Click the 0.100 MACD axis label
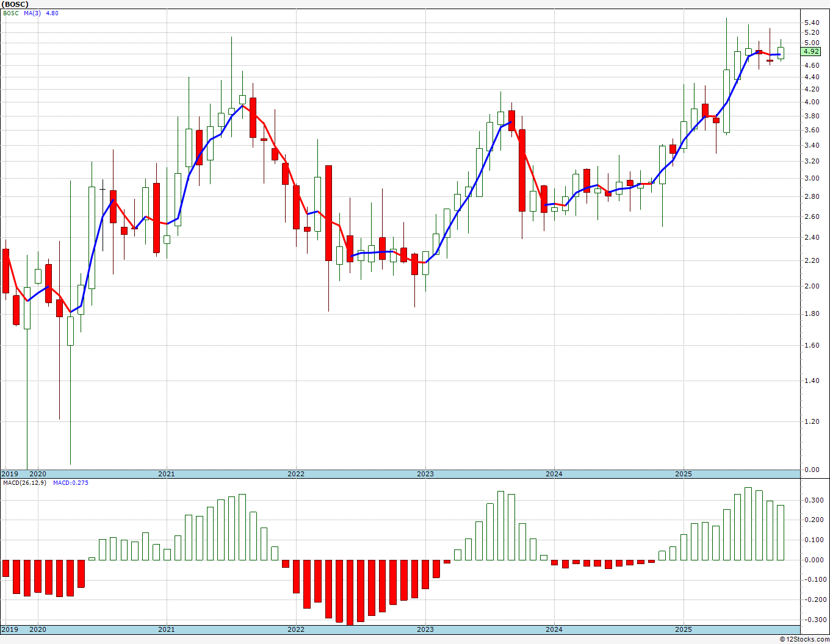Image resolution: width=830 pixels, height=644 pixels. (x=814, y=540)
